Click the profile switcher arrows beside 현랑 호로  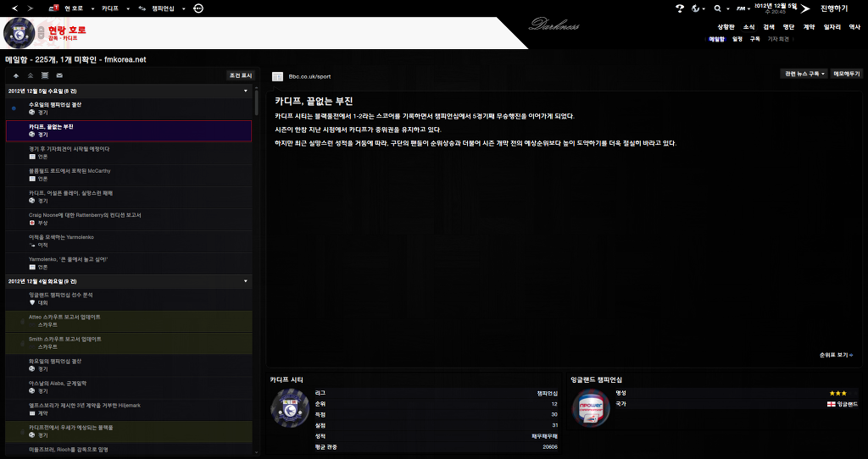[42, 33]
